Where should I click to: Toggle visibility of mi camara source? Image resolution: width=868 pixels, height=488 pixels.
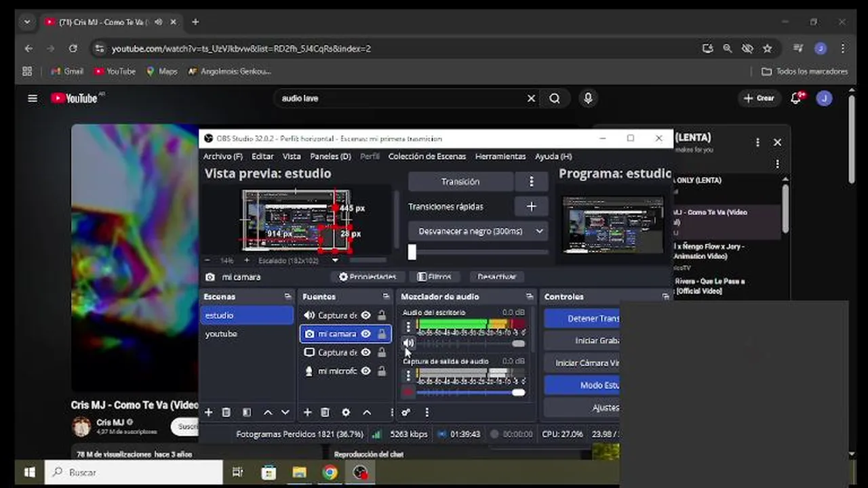[366, 334]
